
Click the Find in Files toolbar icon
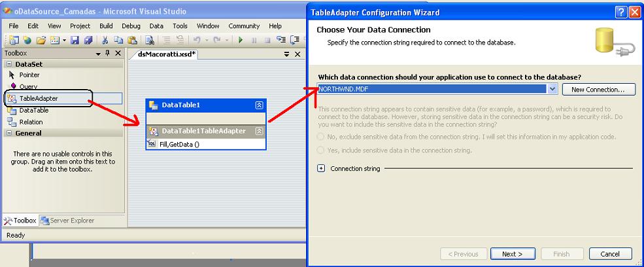150,40
